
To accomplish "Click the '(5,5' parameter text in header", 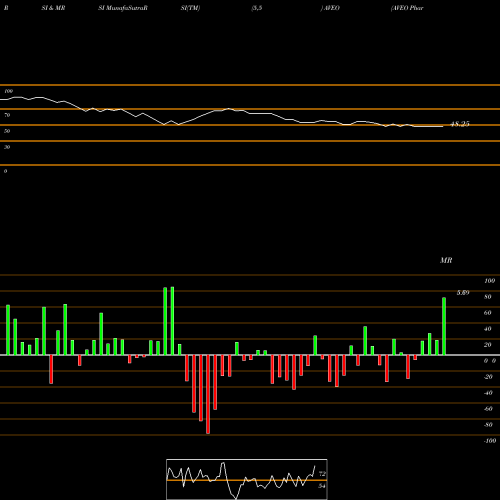I will tap(257, 8).
